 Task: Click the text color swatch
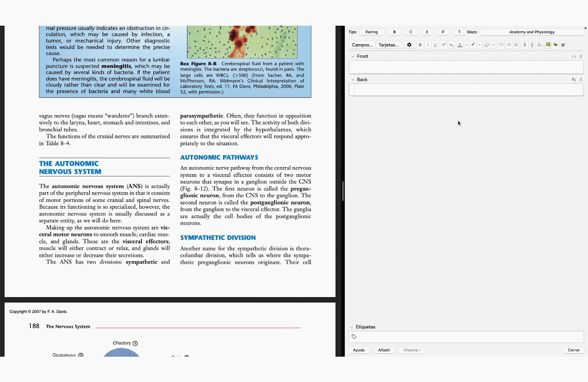(460, 45)
